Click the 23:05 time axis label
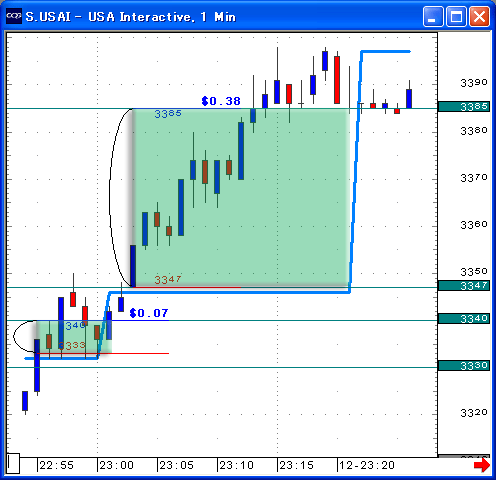496x480 pixels. 176,465
